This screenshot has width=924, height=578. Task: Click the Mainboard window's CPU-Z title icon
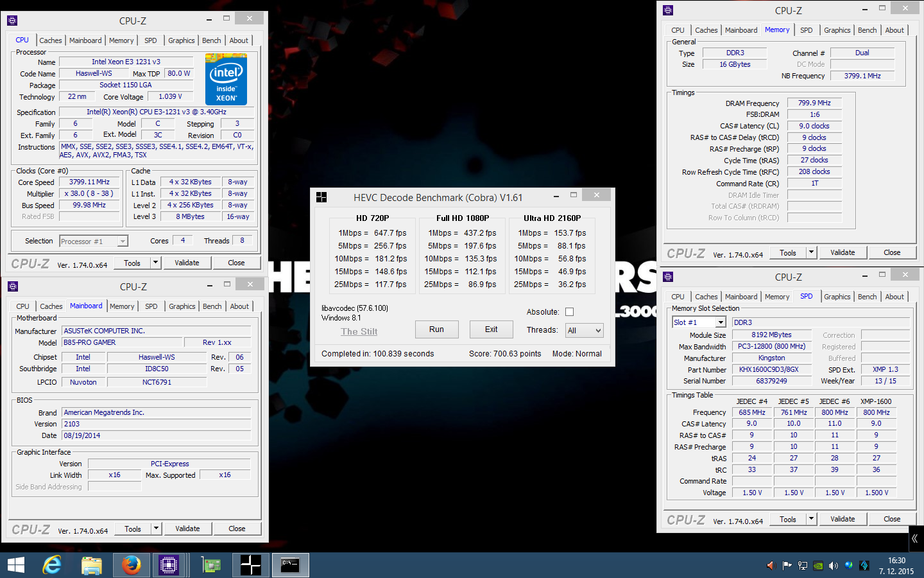tap(13, 286)
